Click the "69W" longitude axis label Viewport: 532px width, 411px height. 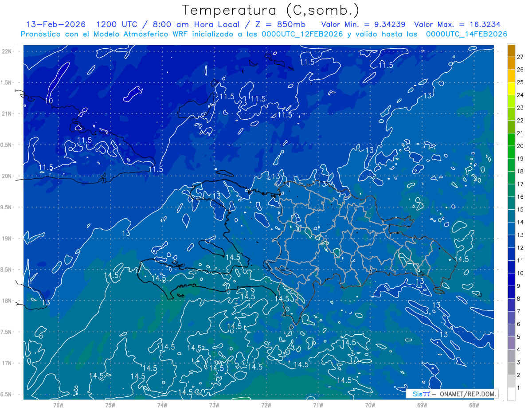point(422,405)
